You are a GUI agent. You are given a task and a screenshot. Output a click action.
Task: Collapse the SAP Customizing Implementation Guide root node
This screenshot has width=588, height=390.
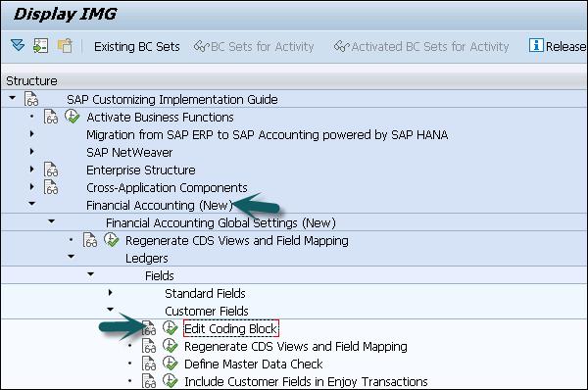[x=13, y=98]
